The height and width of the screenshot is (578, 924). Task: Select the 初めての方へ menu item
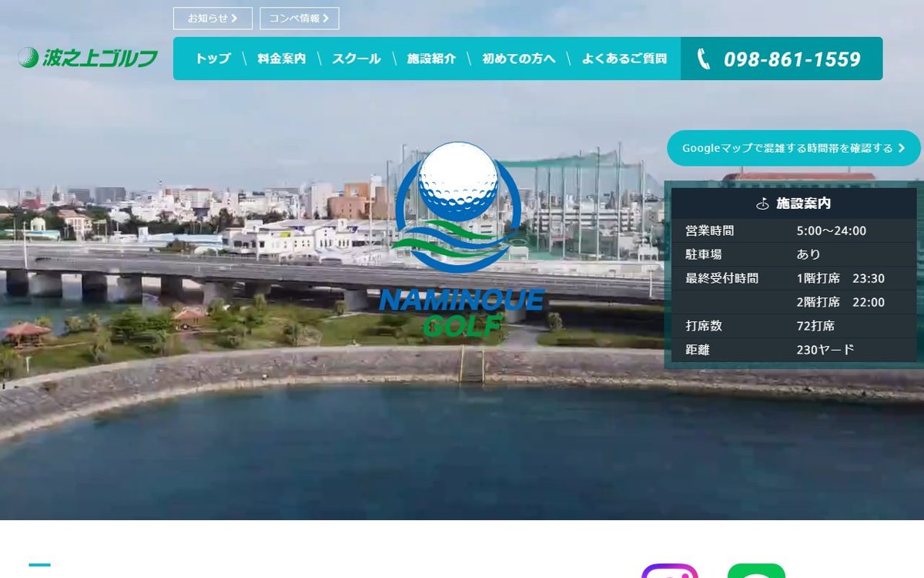pyautogui.click(x=518, y=59)
